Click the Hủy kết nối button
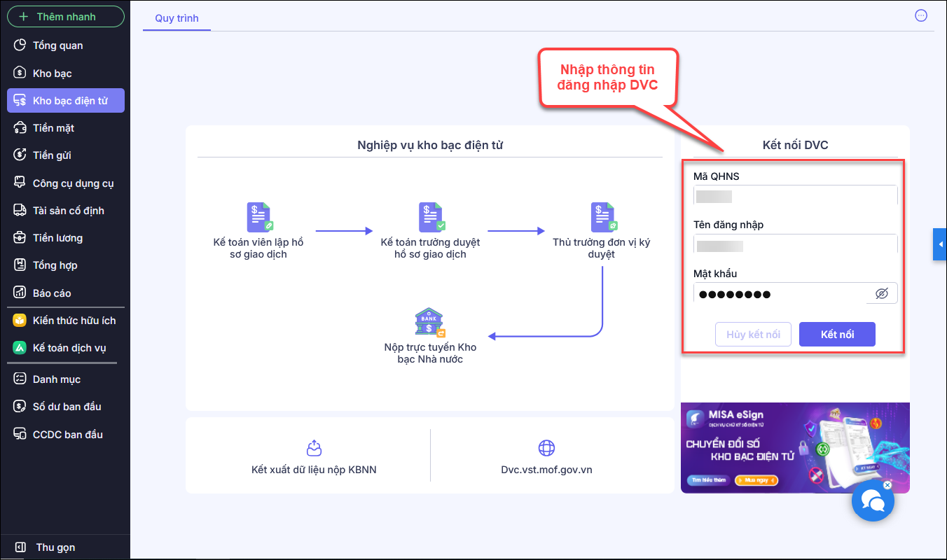This screenshot has width=947, height=560. (x=753, y=335)
